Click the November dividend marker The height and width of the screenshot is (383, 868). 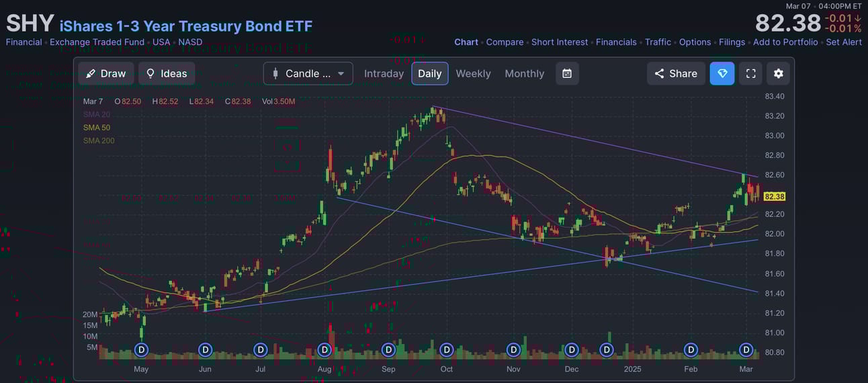tap(513, 350)
